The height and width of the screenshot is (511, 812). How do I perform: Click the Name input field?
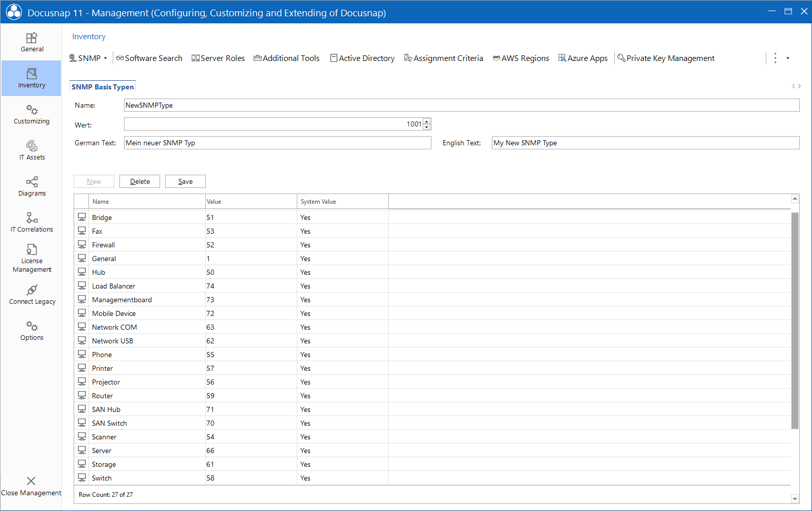461,105
